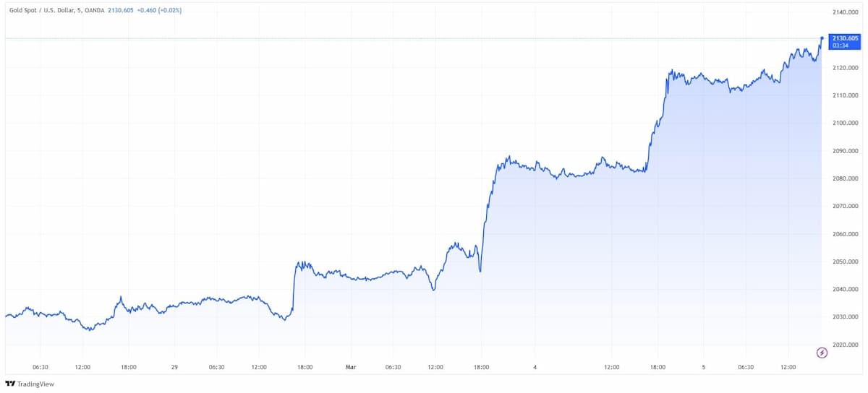Click the +0.460 (+0.02%) change value

159,11
